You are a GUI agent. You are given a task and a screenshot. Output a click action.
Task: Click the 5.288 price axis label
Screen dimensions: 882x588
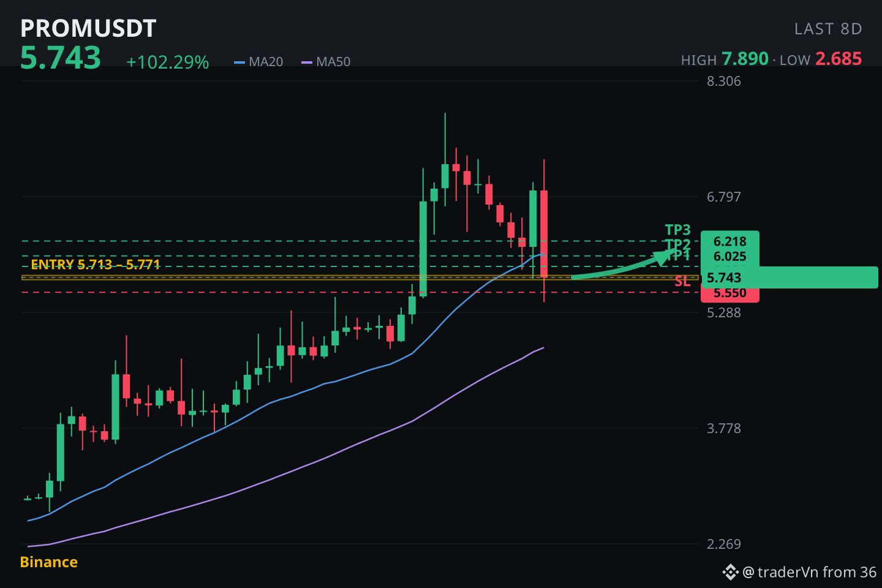[x=724, y=312]
